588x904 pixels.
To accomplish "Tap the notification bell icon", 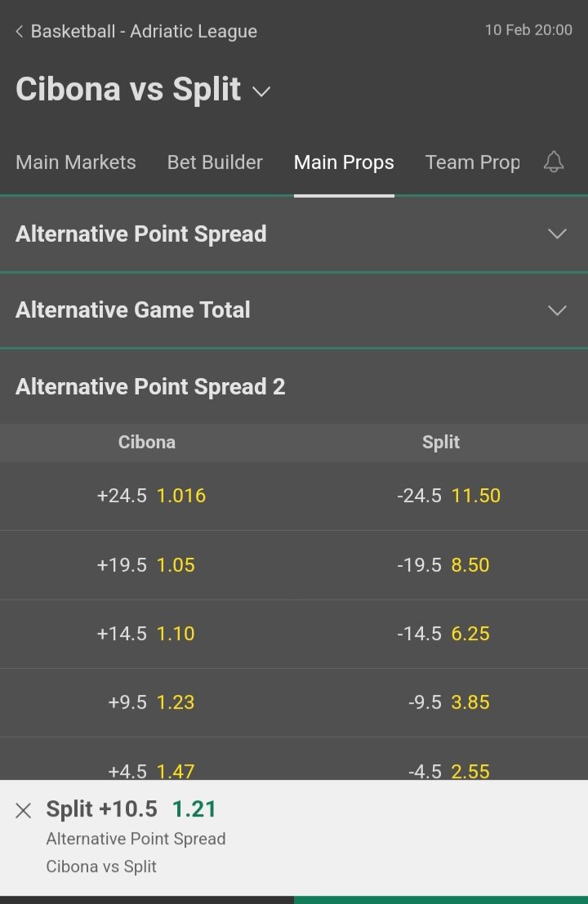I will point(554,162).
